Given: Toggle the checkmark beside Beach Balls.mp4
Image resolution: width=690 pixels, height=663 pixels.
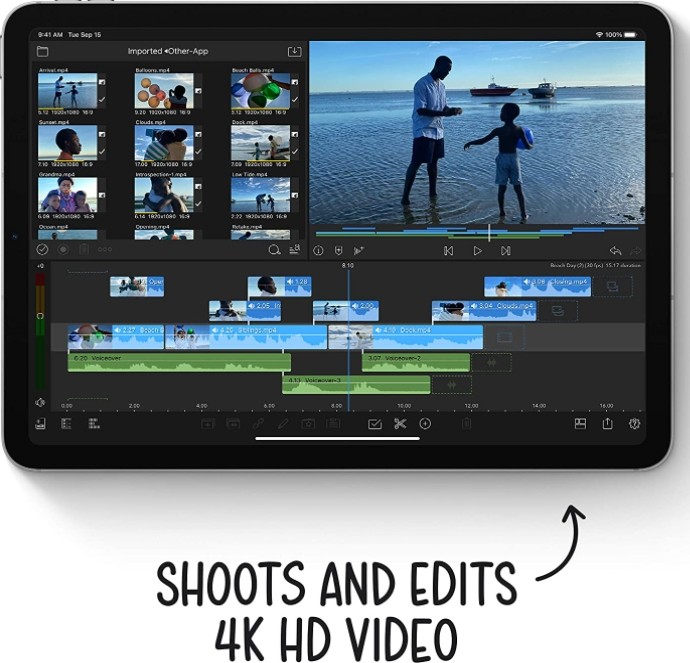Looking at the screenshot, I should click(295, 100).
